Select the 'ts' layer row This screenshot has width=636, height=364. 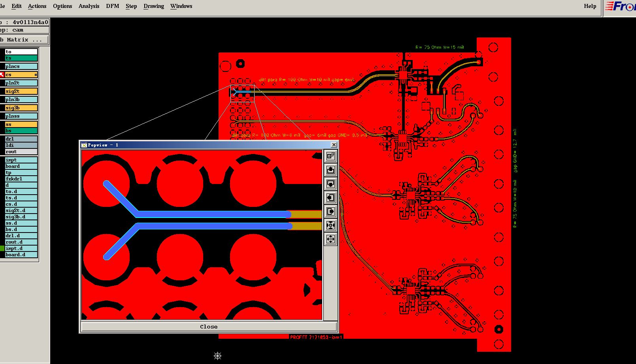(x=21, y=58)
